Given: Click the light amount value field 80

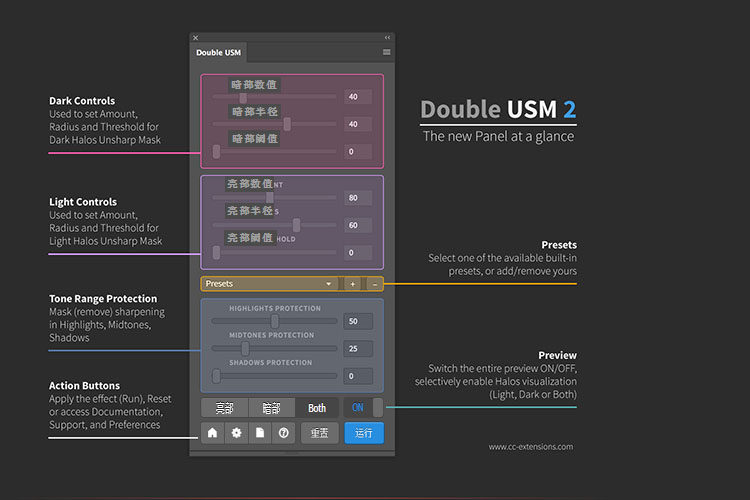Looking at the screenshot, I should pos(358,198).
